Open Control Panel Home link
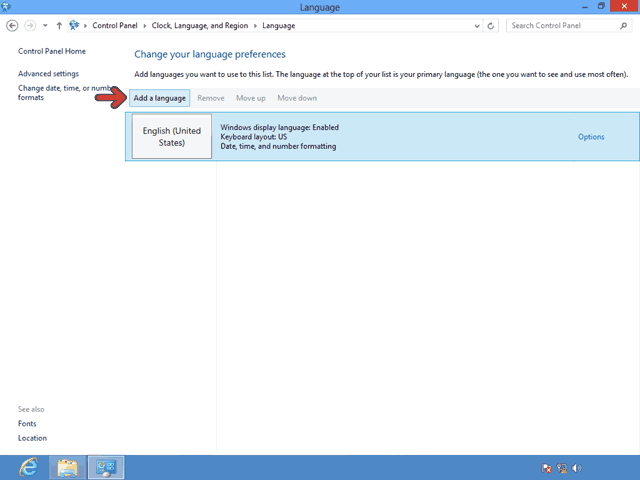This screenshot has width=640, height=480. point(52,51)
